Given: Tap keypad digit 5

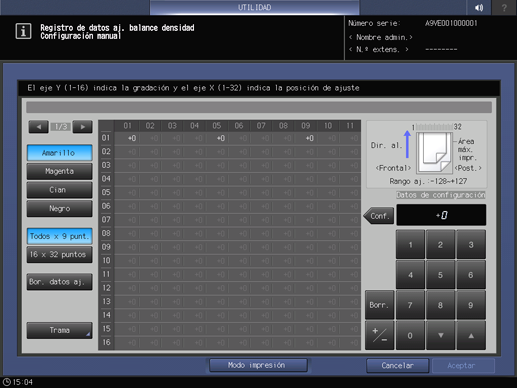Looking at the screenshot, I should [x=440, y=275].
